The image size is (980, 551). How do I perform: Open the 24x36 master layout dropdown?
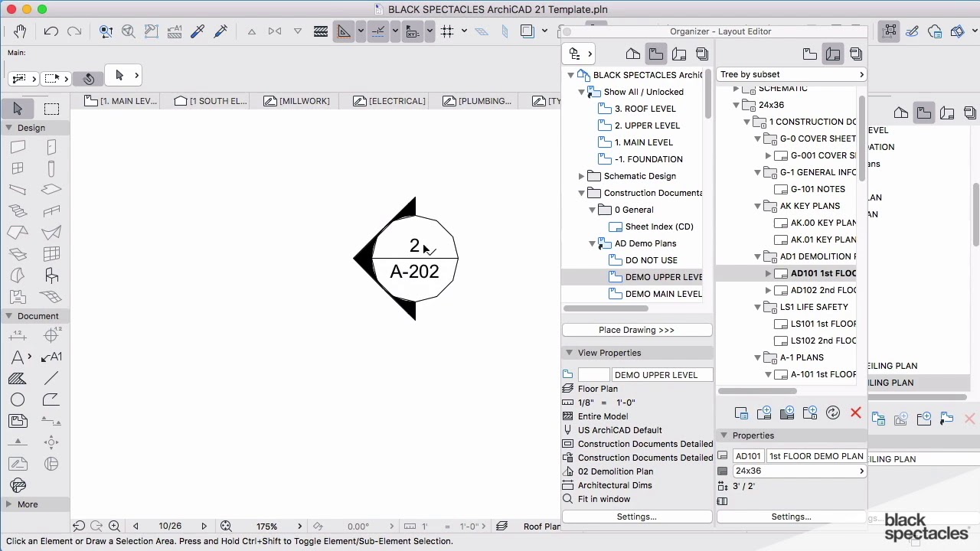(799, 471)
